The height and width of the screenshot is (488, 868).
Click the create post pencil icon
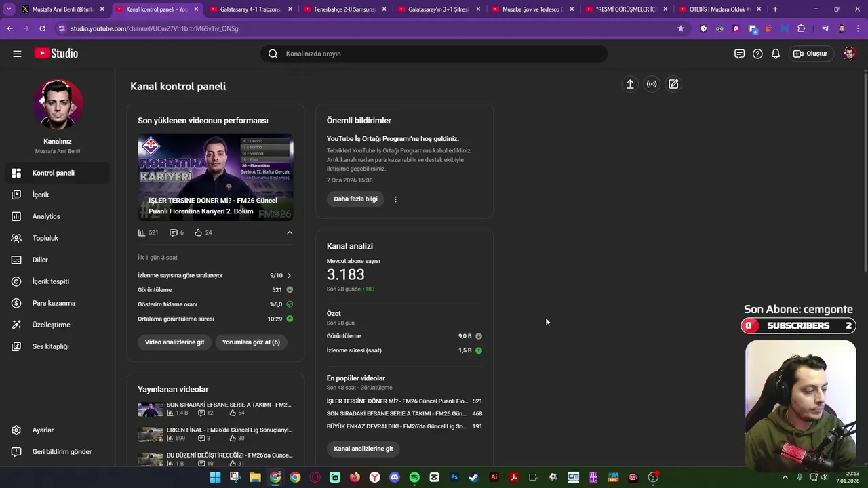pyautogui.click(x=673, y=84)
